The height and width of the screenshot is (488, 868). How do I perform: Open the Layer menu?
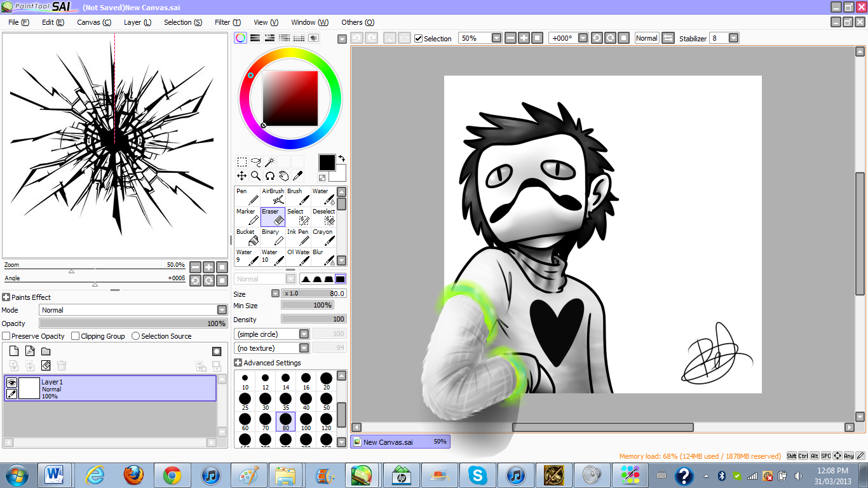137,22
